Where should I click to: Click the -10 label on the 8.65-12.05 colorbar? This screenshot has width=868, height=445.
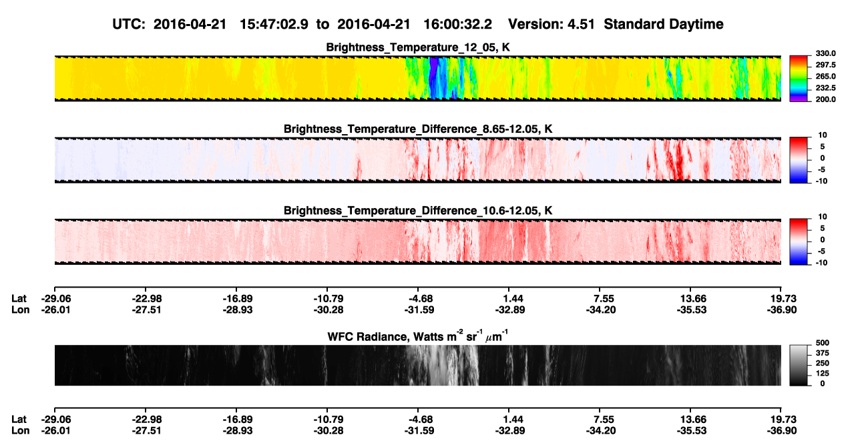tap(823, 181)
